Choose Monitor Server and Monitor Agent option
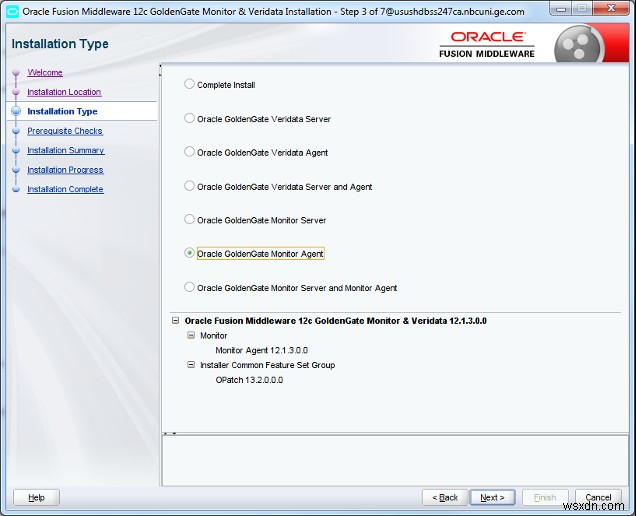 tap(189, 287)
